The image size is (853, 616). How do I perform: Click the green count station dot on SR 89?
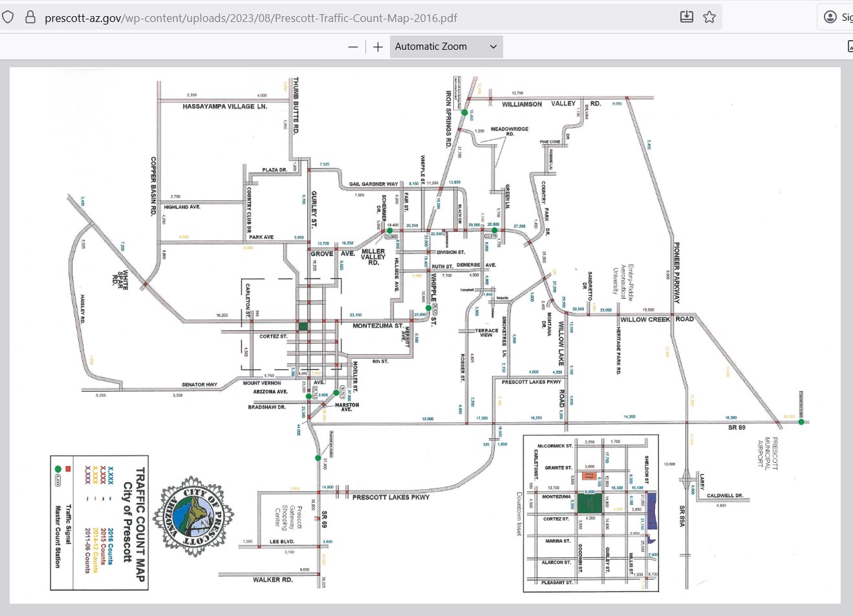coord(801,421)
